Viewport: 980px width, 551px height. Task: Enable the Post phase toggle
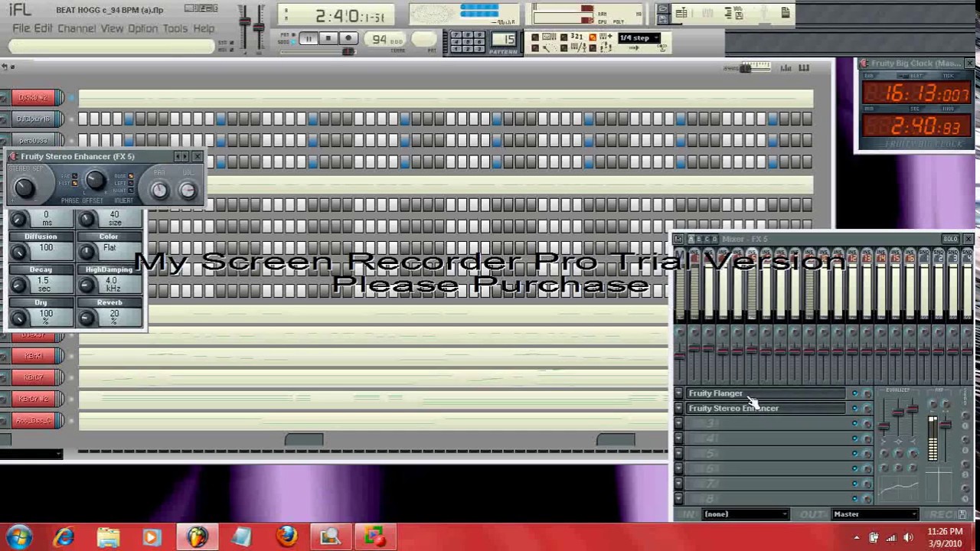coord(74,184)
